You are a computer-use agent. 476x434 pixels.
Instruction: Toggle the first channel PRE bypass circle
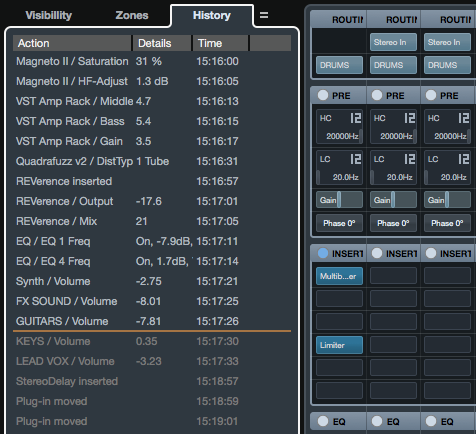point(322,95)
